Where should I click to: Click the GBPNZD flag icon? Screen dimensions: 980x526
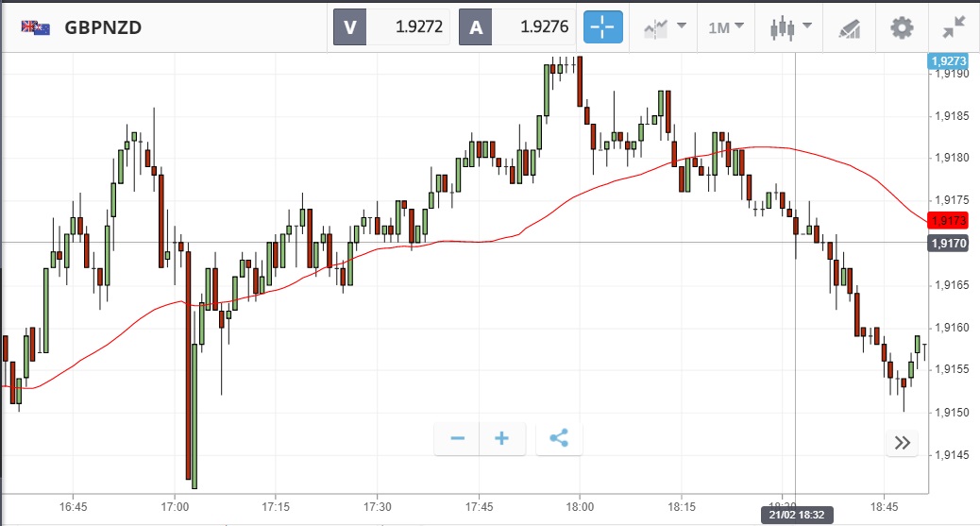36,27
